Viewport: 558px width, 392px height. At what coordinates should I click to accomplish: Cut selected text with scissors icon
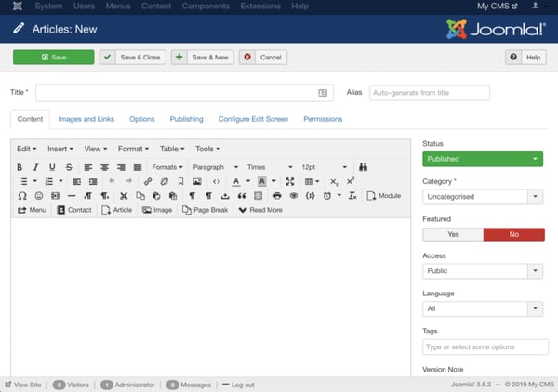click(x=124, y=196)
